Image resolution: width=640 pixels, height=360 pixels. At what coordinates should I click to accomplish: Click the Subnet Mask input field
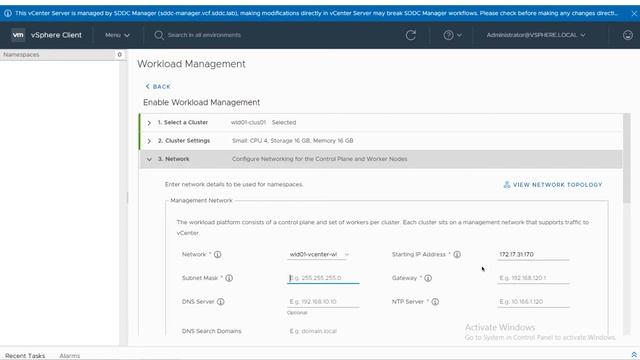click(323, 278)
